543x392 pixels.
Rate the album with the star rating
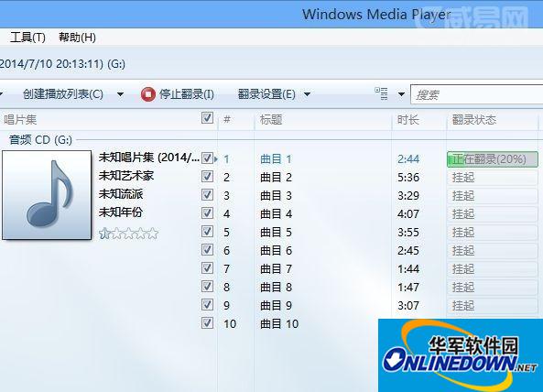point(128,234)
